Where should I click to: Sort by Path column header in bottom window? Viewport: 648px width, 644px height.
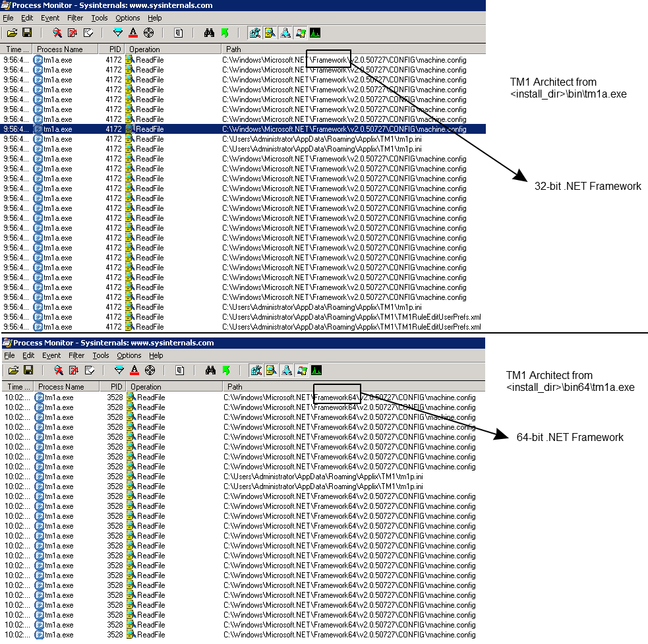pos(354,386)
